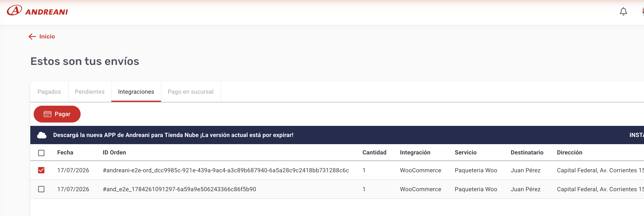Check the and_e2e_1784261091297 order checkbox
The height and width of the screenshot is (216, 644).
coord(41,189)
